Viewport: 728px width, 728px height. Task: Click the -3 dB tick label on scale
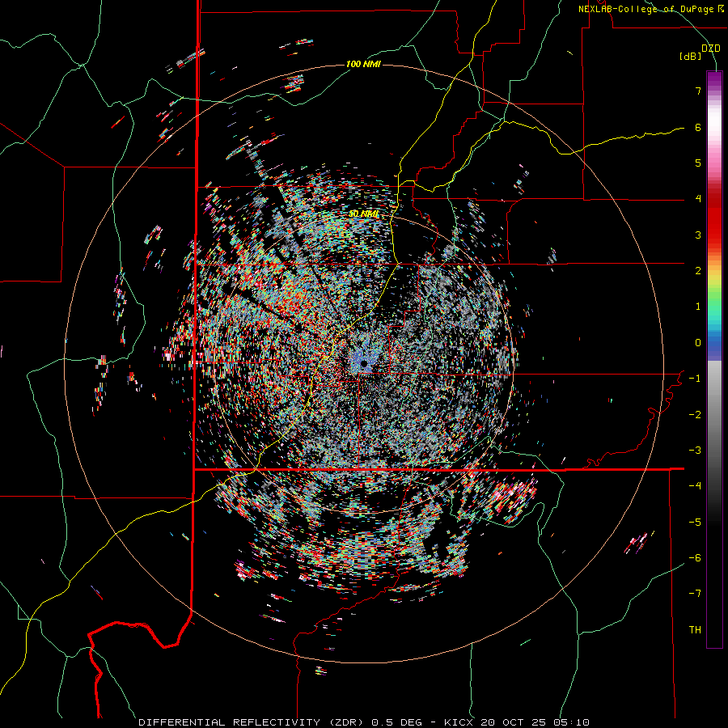point(695,451)
